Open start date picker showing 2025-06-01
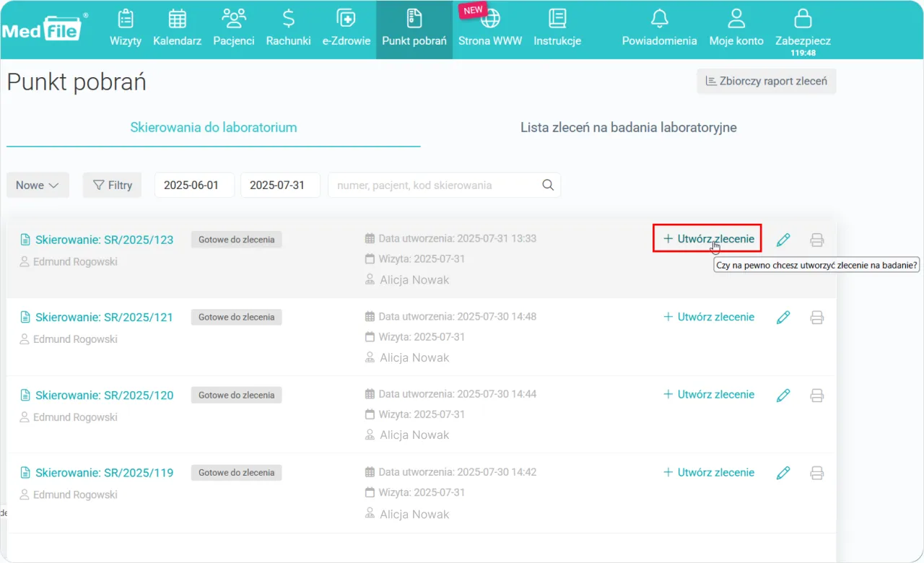Image resolution: width=924 pixels, height=563 pixels. point(194,185)
